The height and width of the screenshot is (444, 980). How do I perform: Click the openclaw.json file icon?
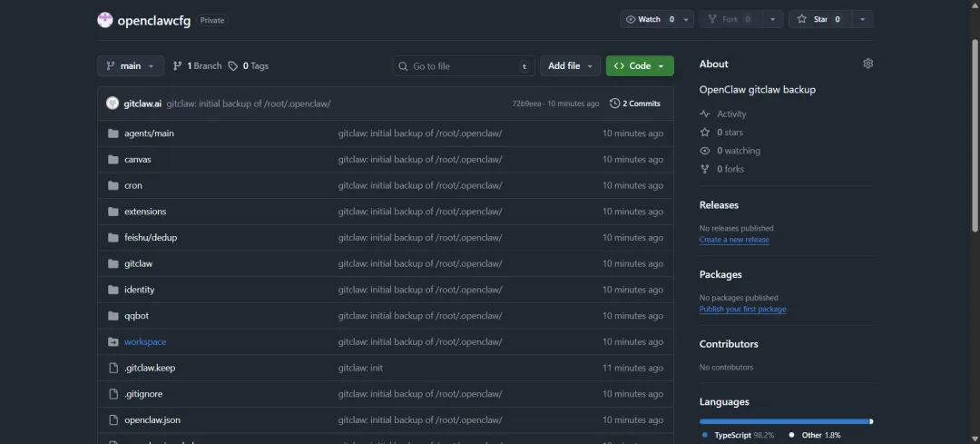coord(113,420)
